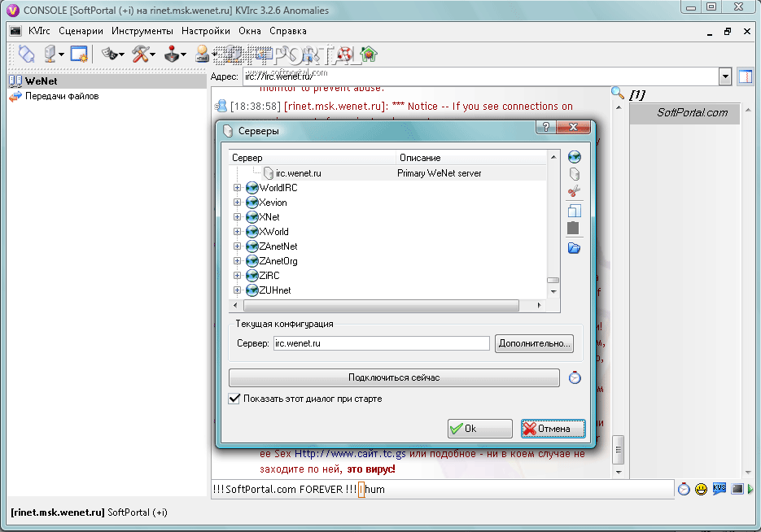Click the Адрес address input field
761x532 pixels.
tap(480, 76)
